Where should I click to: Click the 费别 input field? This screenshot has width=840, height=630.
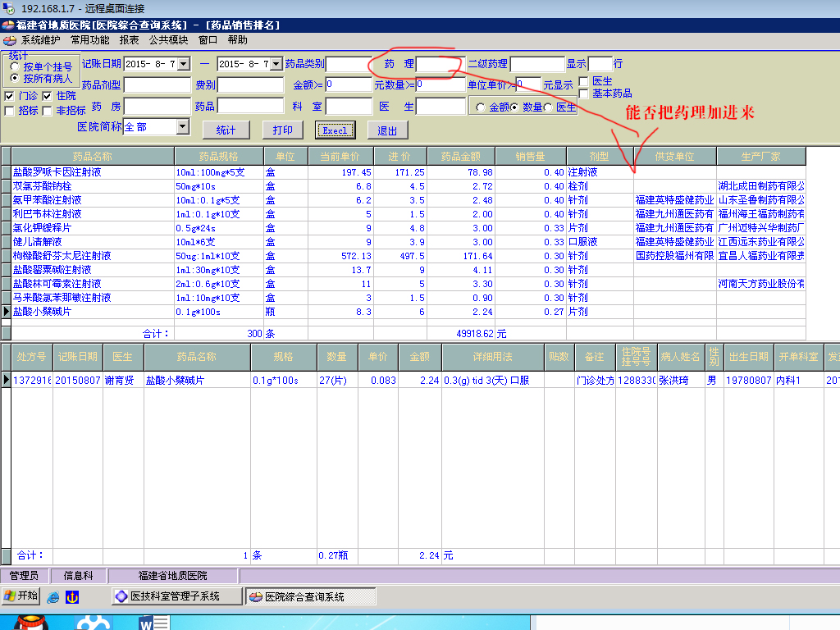(250, 85)
